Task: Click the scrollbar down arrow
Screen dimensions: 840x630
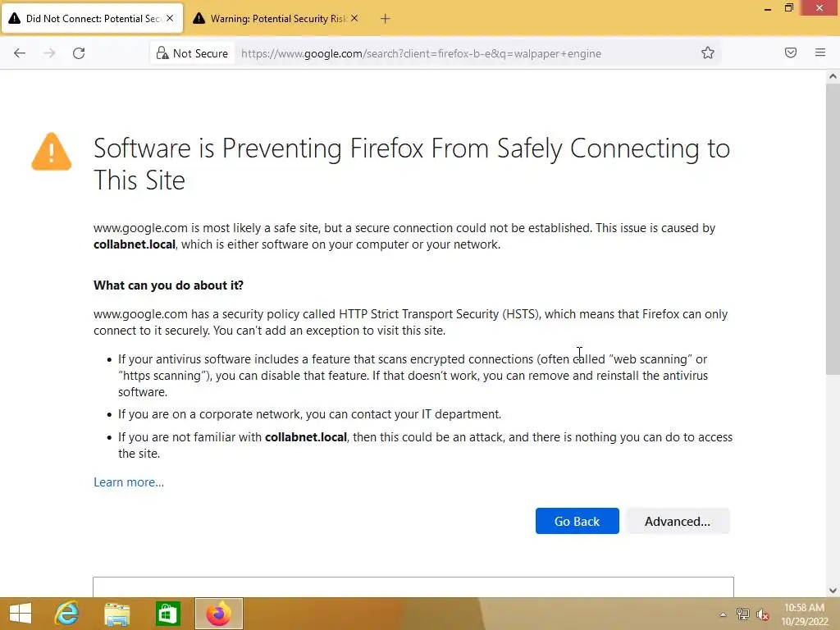Action: click(x=833, y=591)
